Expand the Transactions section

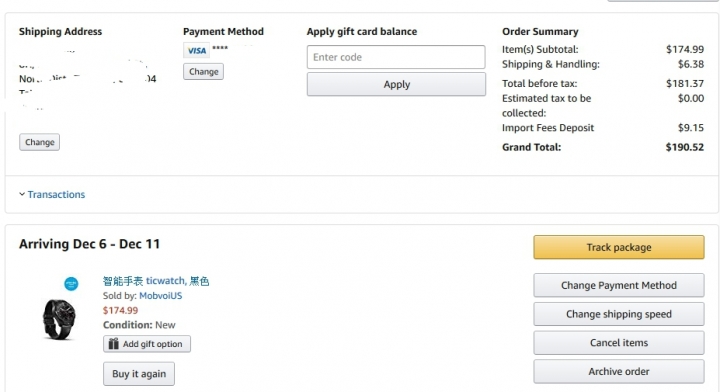pos(56,195)
